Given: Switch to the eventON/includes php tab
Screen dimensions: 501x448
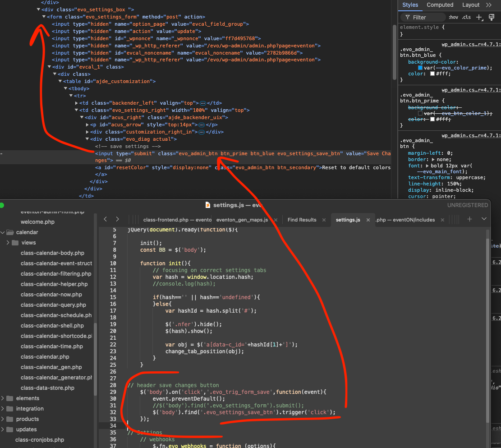Looking at the screenshot, I should click(x=405, y=220).
